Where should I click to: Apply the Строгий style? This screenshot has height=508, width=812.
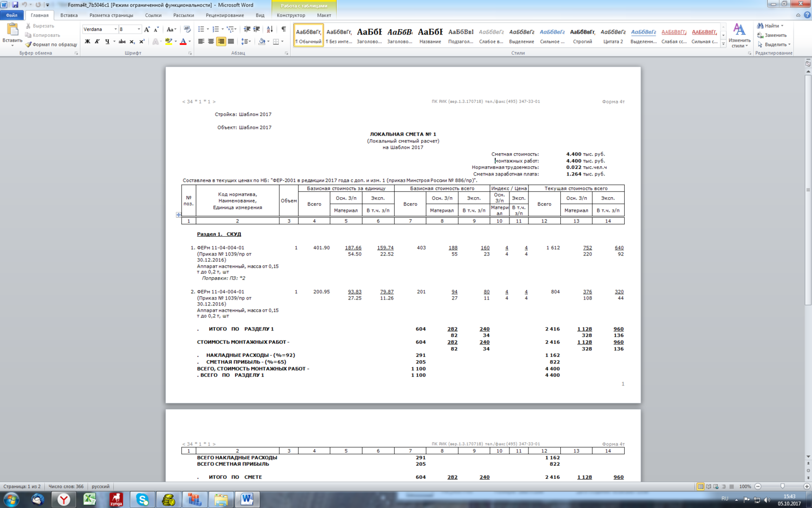point(582,35)
